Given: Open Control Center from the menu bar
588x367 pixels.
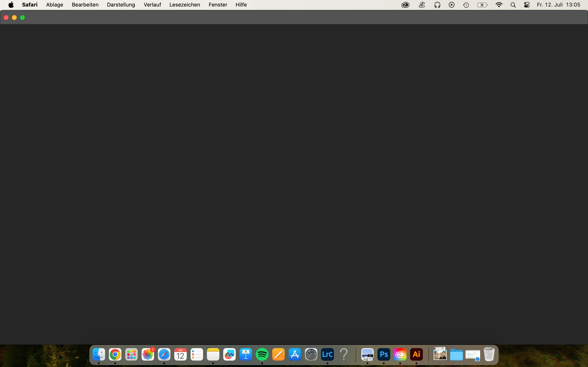Looking at the screenshot, I should pyautogui.click(x=527, y=5).
